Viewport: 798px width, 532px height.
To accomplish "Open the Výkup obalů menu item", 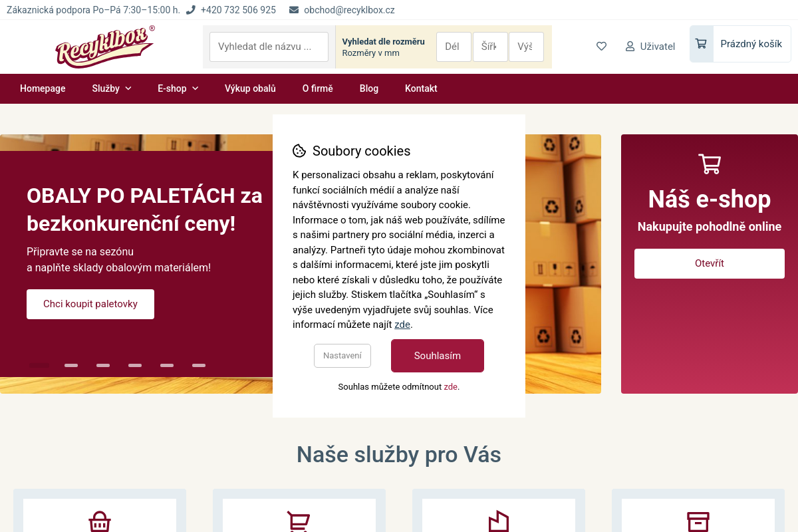I will click(x=250, y=88).
